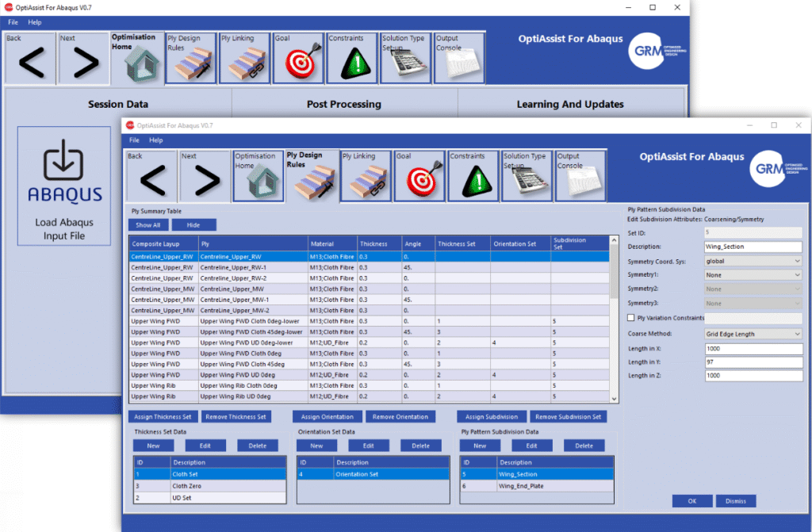
Task: Open Goal in the background window
Action: coord(298,59)
